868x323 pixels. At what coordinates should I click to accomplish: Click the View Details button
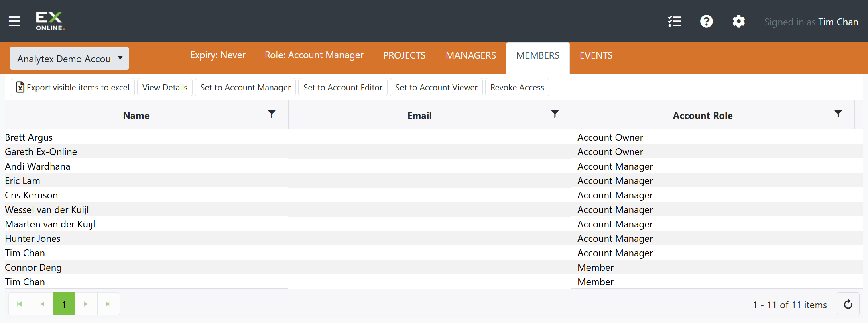pyautogui.click(x=165, y=88)
